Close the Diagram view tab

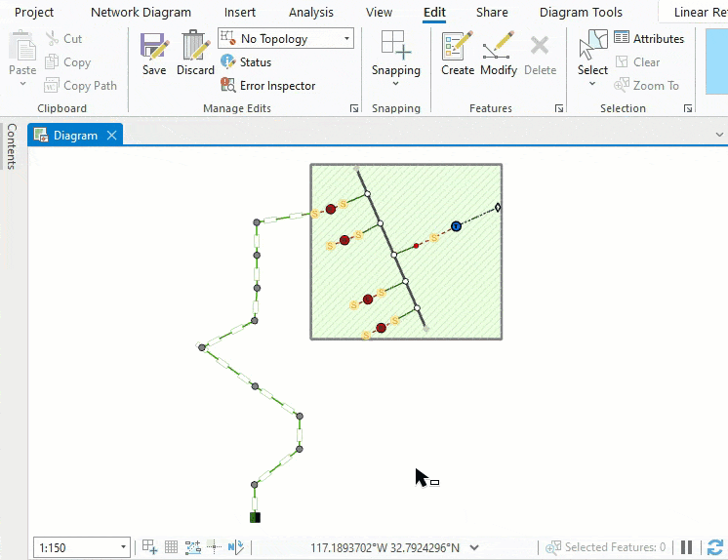tap(111, 136)
